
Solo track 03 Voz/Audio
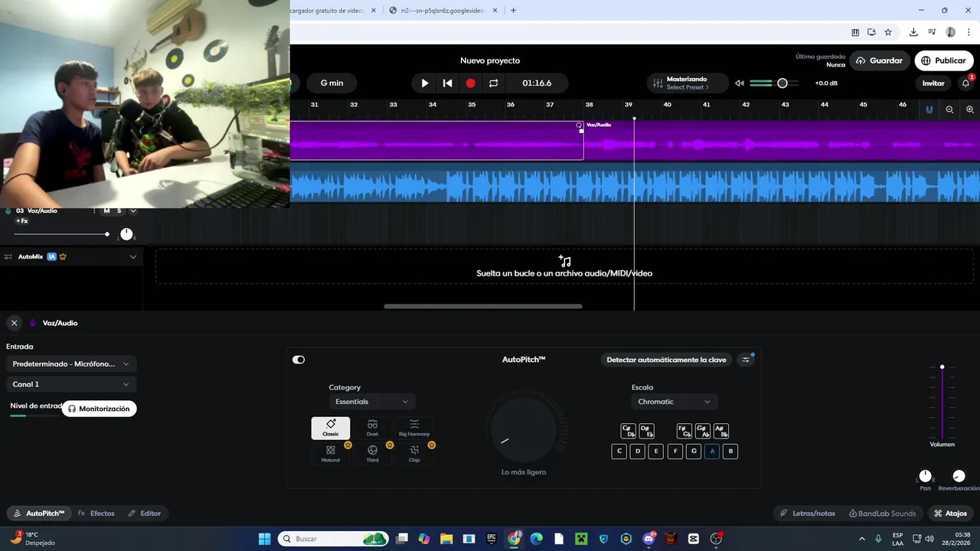[119, 210]
